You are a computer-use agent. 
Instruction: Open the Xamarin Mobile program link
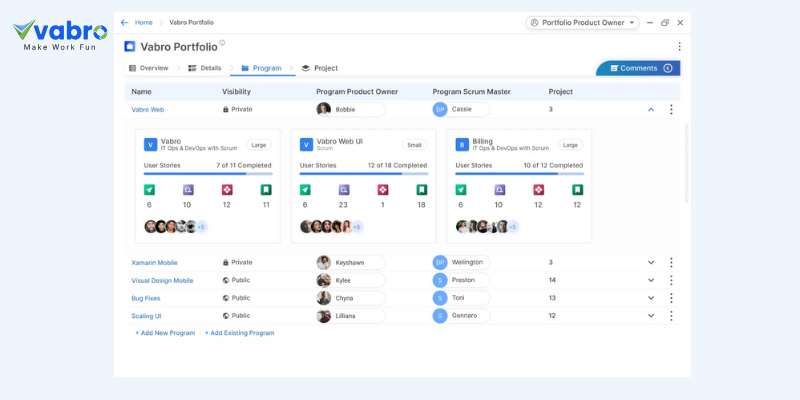click(x=155, y=263)
